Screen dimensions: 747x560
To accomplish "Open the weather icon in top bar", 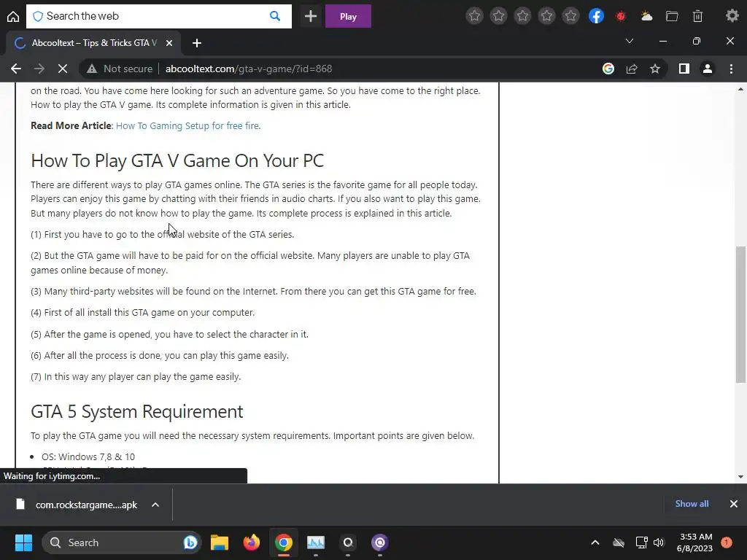I will (x=646, y=16).
